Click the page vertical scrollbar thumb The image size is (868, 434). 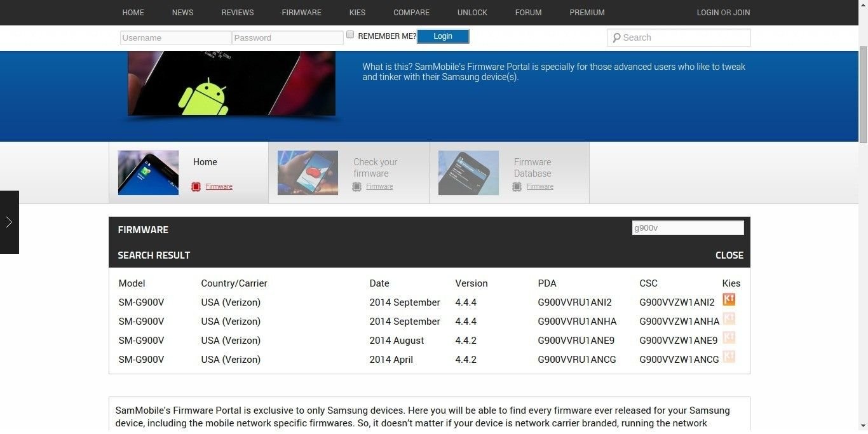point(863,95)
